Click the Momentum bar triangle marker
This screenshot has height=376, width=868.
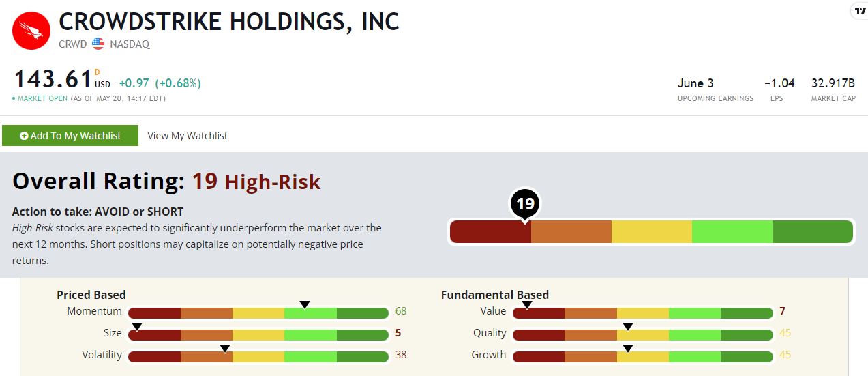(305, 304)
